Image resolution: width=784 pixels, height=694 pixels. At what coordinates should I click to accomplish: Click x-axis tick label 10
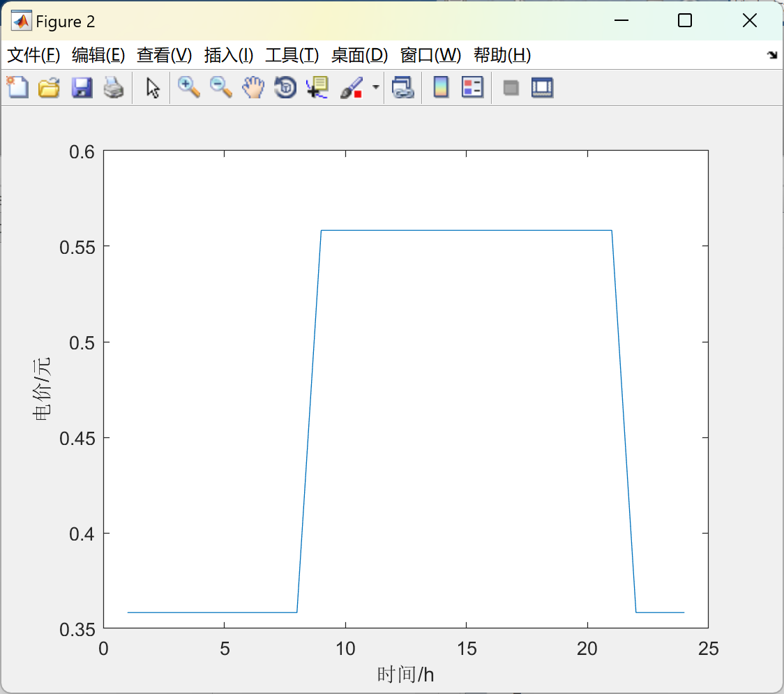(x=345, y=649)
